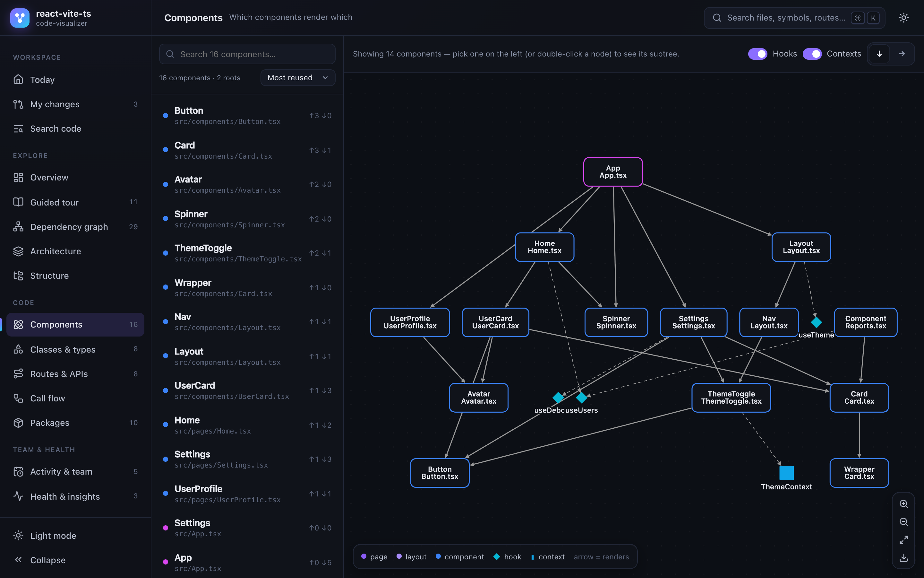
Task: Click the global search files field
Action: click(795, 18)
